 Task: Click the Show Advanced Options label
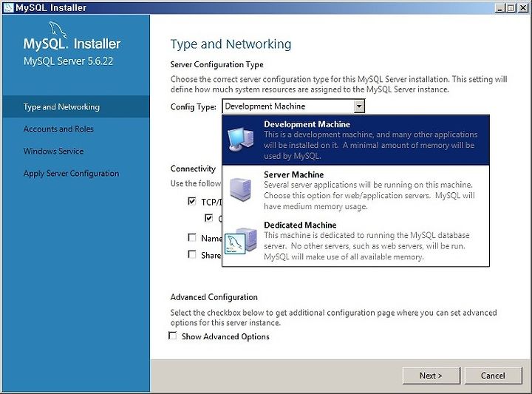click(225, 336)
